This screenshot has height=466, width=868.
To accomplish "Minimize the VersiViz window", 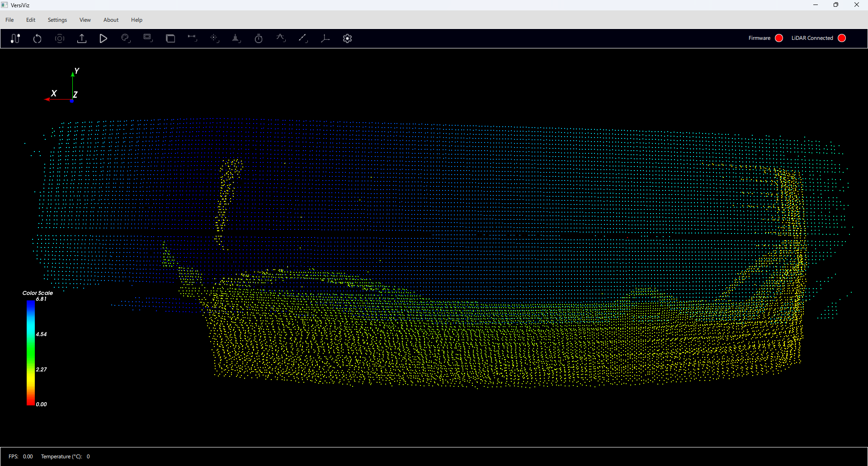I will click(x=816, y=5).
